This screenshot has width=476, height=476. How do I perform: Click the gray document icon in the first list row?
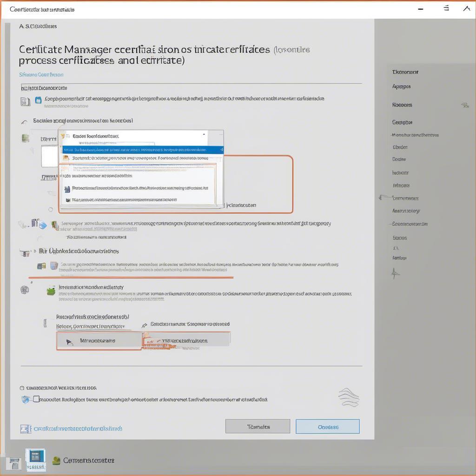click(25, 101)
